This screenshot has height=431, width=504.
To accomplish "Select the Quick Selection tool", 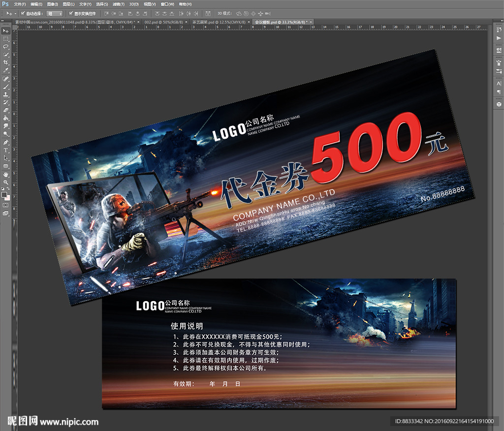I will pos(6,55).
